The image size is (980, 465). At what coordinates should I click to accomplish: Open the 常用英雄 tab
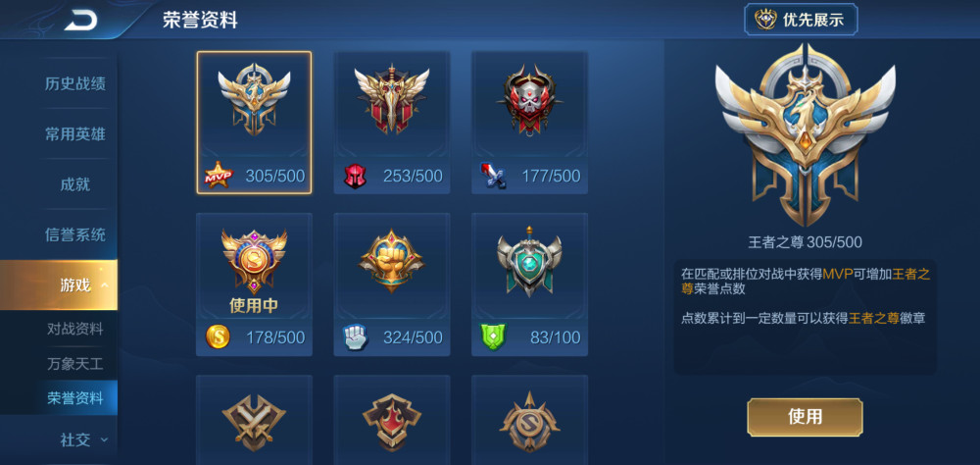[x=75, y=134]
